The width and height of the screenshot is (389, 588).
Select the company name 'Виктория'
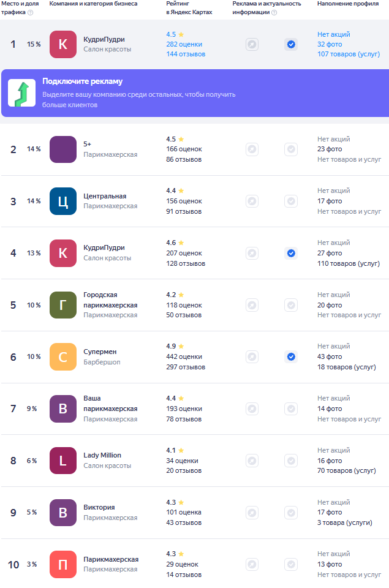pos(99,507)
